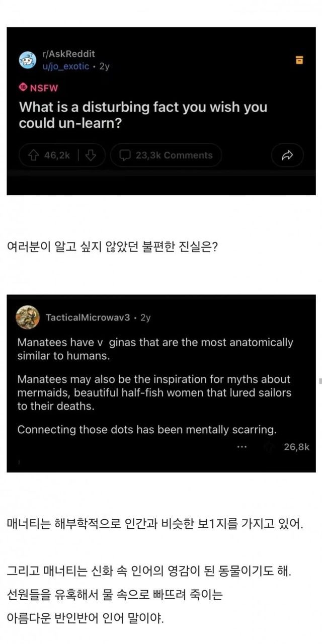Click the NSFW label text

[x=44, y=88]
